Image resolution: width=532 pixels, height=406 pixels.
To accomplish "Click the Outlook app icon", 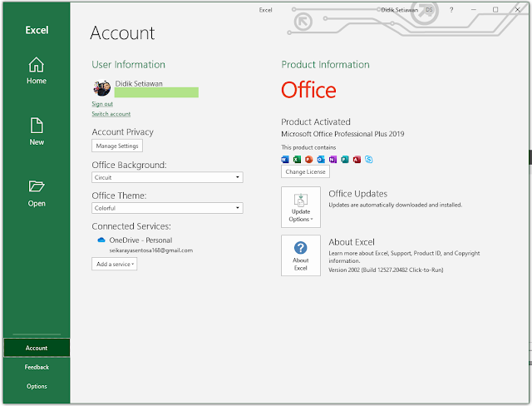I will 321,159.
